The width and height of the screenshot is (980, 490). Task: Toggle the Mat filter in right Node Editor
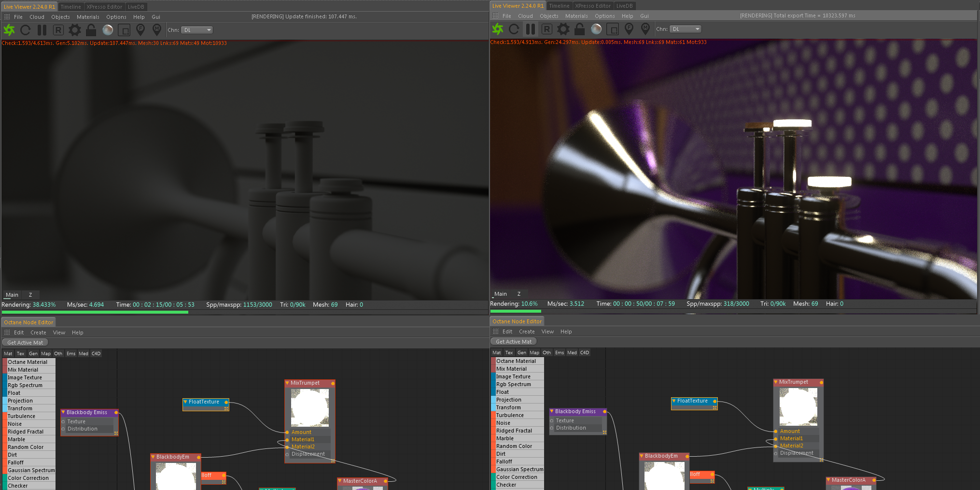point(497,353)
